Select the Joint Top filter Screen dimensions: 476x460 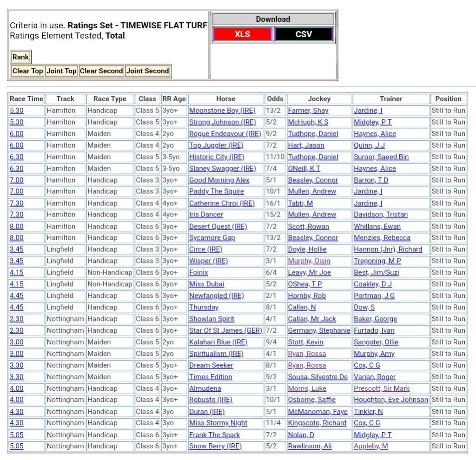61,71
